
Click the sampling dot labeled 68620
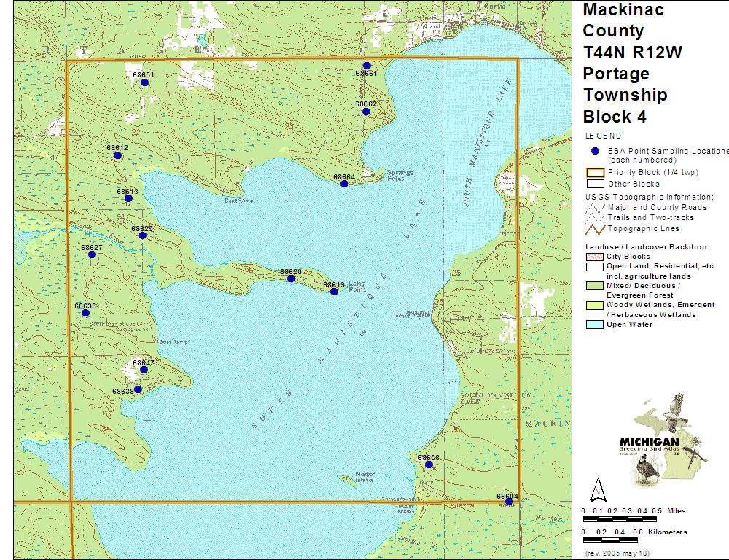coord(291,279)
